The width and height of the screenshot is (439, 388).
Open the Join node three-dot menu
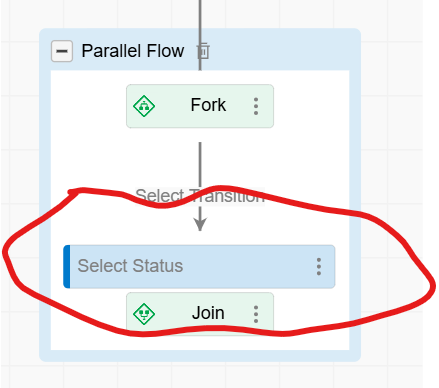tap(256, 314)
